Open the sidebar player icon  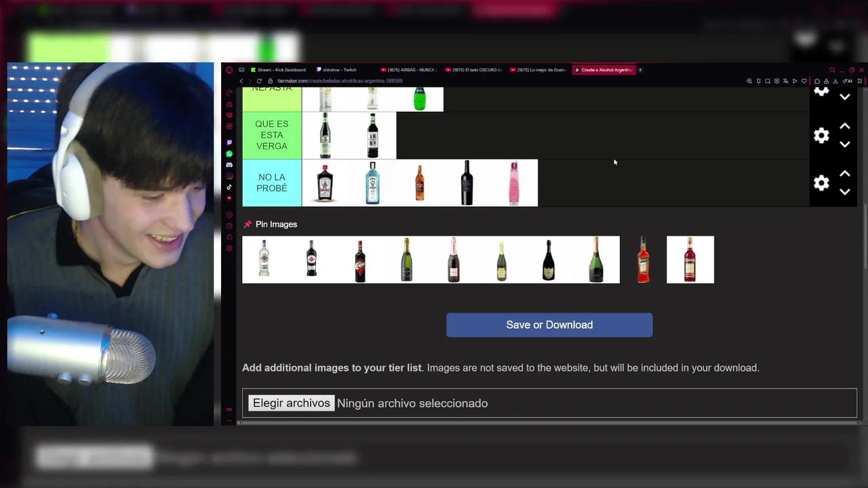(229, 215)
